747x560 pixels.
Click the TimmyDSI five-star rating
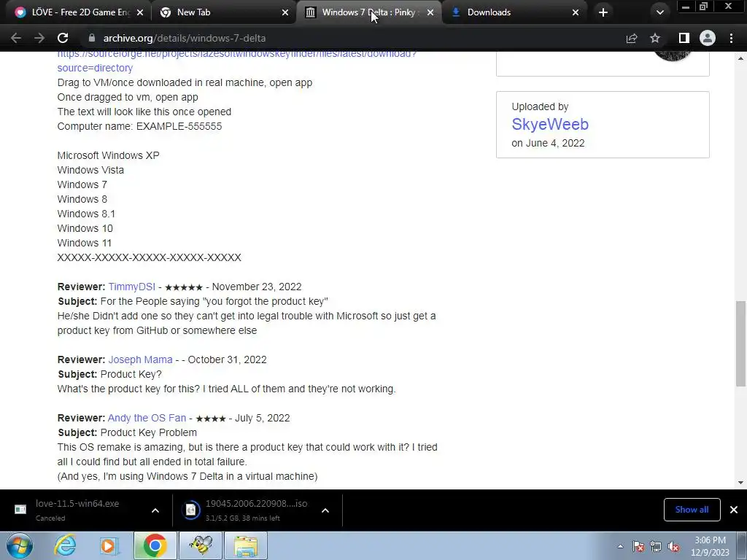[183, 287]
